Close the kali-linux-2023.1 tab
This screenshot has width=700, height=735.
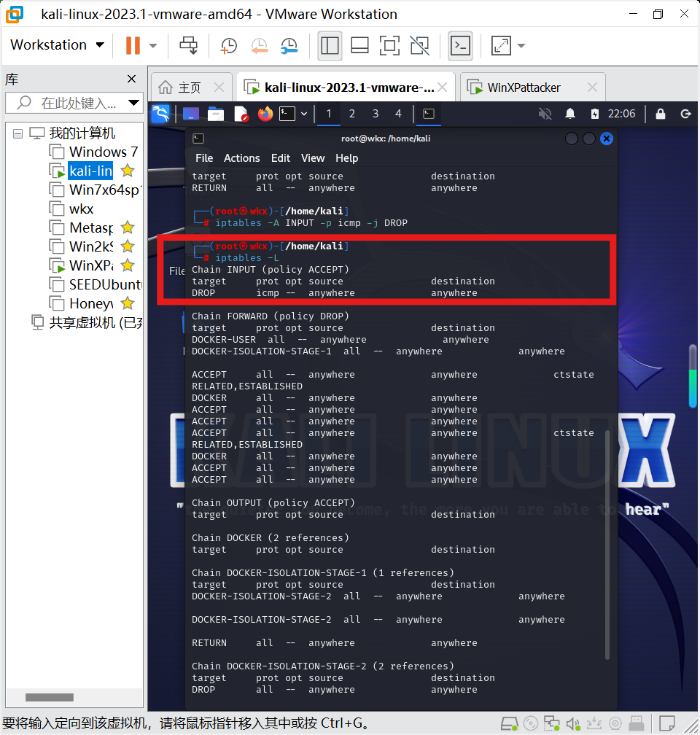[x=442, y=87]
